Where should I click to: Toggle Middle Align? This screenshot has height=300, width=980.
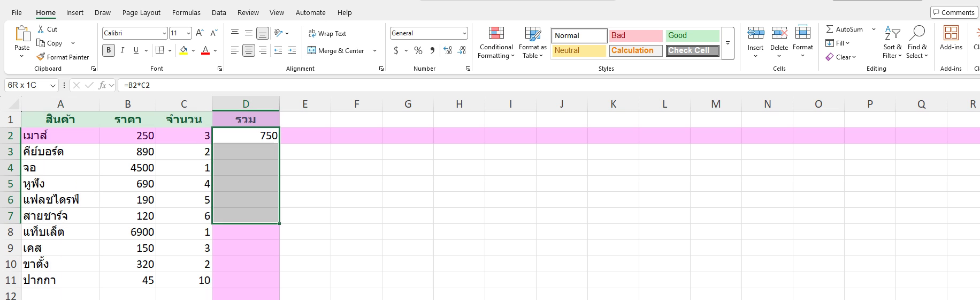point(249,33)
